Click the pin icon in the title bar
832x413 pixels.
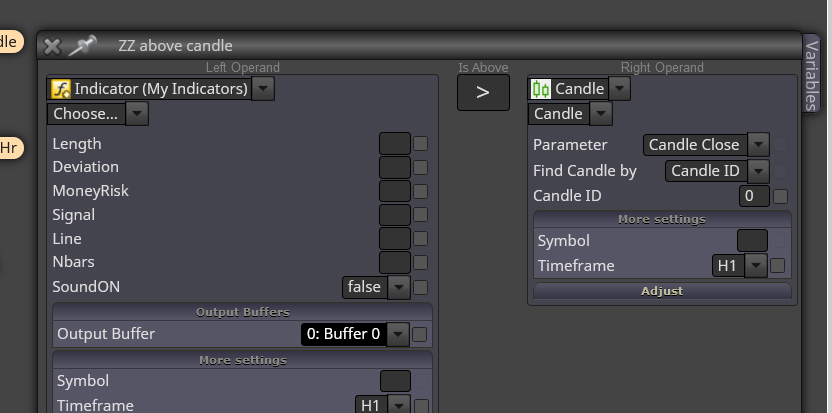pos(83,46)
